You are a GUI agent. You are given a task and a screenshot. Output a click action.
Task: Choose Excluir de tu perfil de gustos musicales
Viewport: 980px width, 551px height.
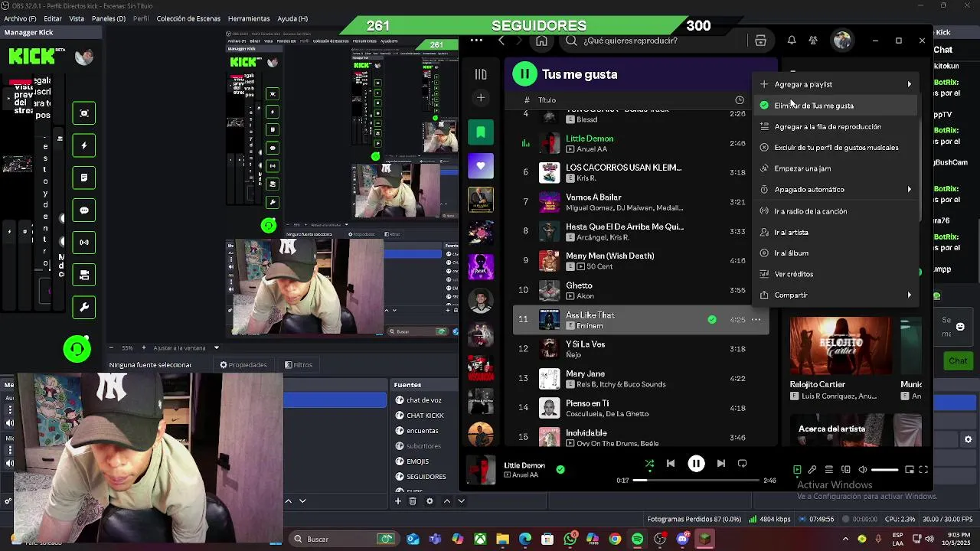click(x=836, y=148)
